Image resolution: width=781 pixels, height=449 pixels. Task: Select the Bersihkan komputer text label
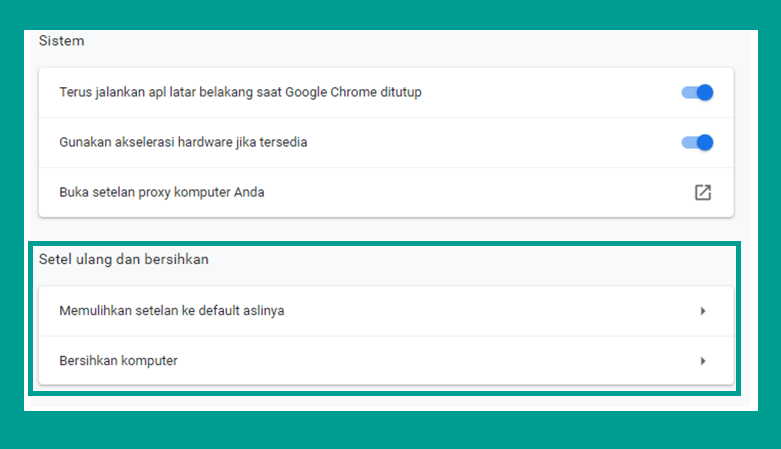tap(119, 361)
